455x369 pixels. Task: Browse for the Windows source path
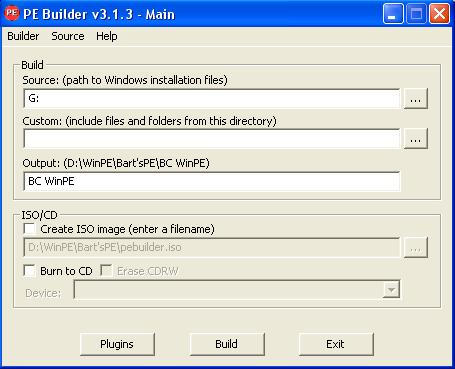click(x=416, y=99)
